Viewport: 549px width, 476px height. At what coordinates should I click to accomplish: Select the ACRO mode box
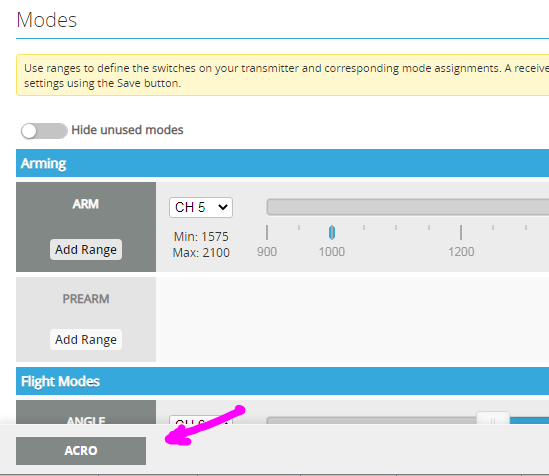81,451
